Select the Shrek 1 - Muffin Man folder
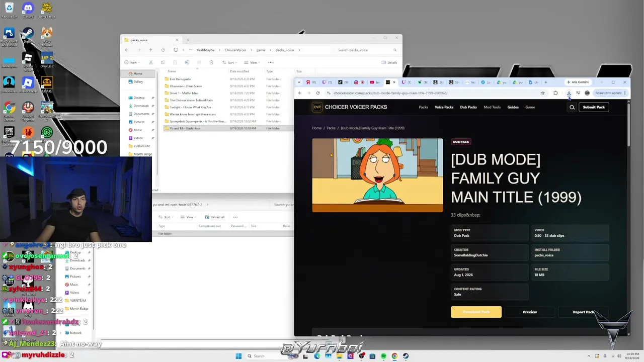 184,93
